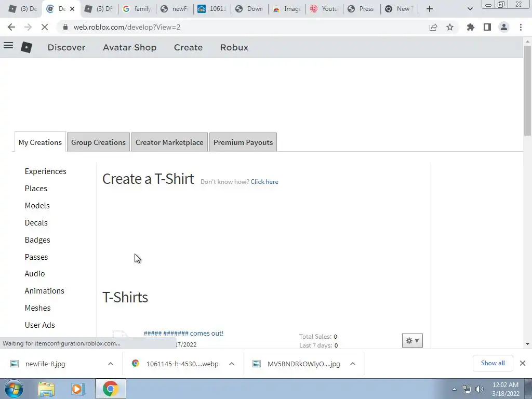Show hidden system tray icons
Screen dimensions: 532x399
point(454,390)
